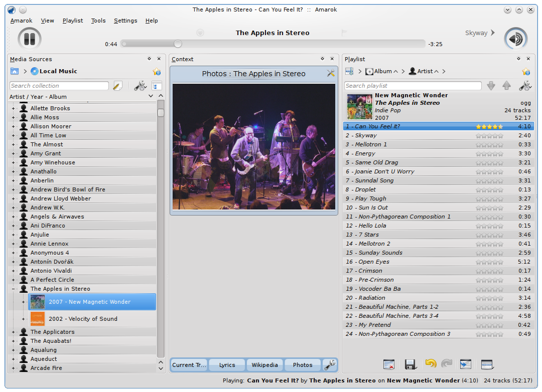The height and width of the screenshot is (392, 542).
Task: Open the Media Sources bookmark star icon
Action: pos(157,72)
